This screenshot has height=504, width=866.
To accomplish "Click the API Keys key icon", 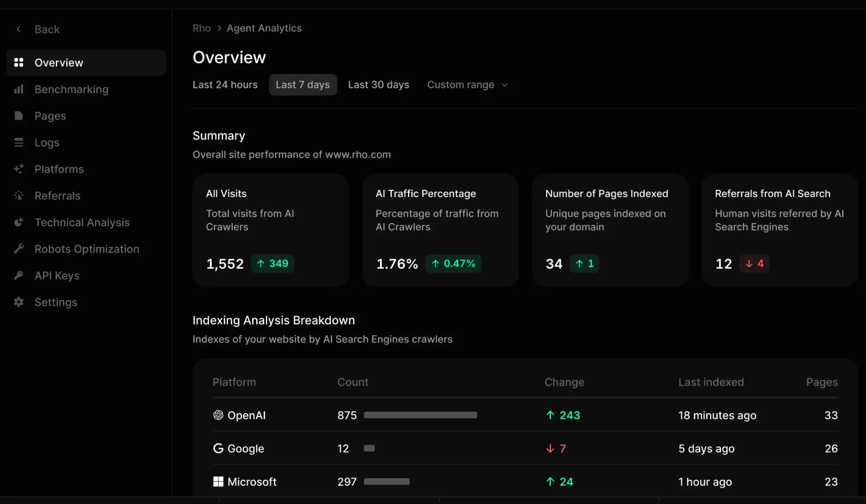I will (x=19, y=275).
